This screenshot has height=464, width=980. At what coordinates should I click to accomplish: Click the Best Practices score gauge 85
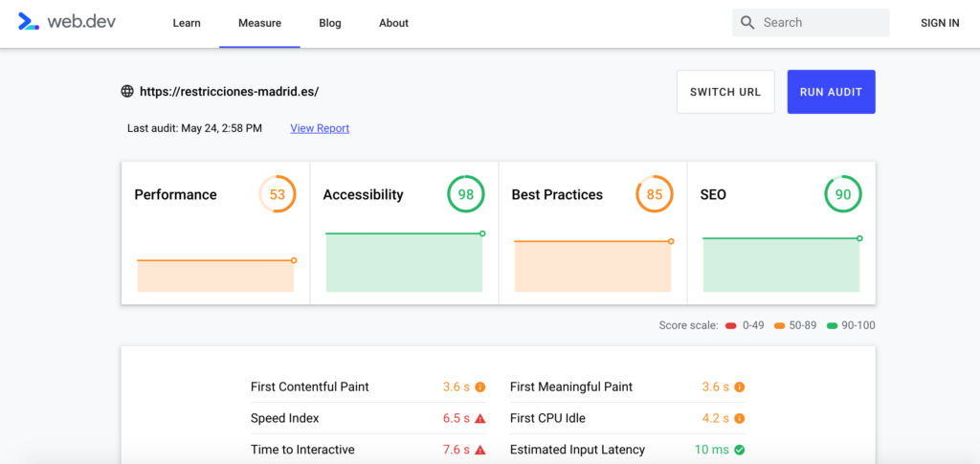tap(655, 194)
